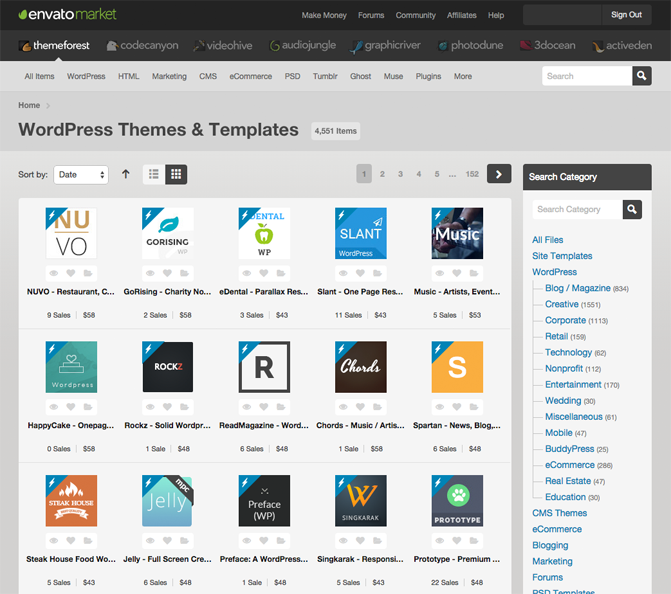Click the search magnifier button in top navigation
This screenshot has height=594, width=671.
[x=641, y=76]
